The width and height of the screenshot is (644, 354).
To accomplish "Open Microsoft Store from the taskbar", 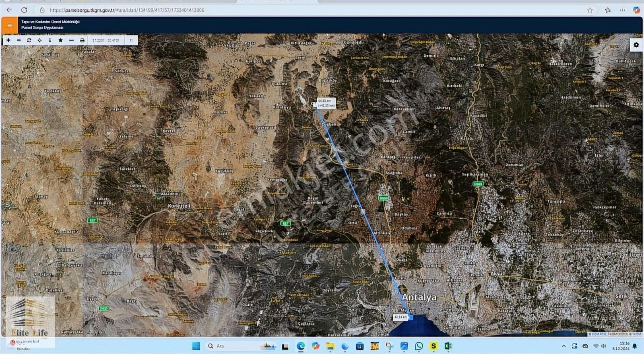I will 360,346.
